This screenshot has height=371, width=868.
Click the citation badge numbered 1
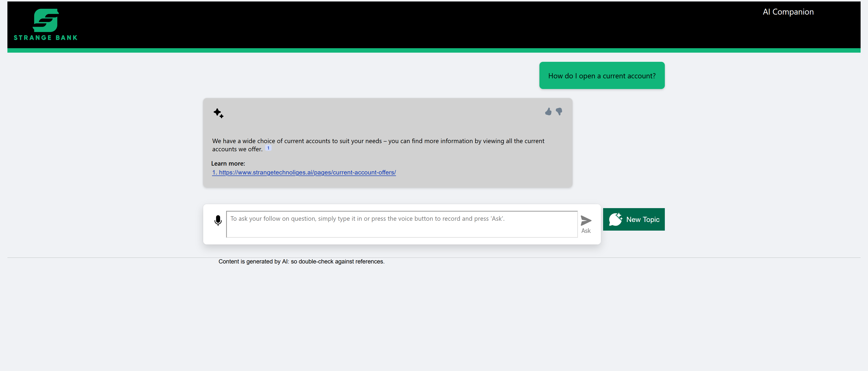268,148
